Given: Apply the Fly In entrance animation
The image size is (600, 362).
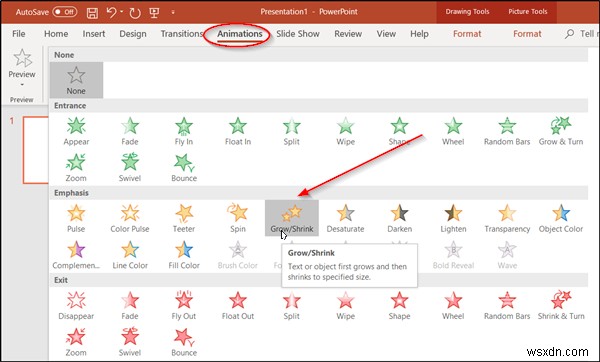Looking at the screenshot, I should coord(184,132).
